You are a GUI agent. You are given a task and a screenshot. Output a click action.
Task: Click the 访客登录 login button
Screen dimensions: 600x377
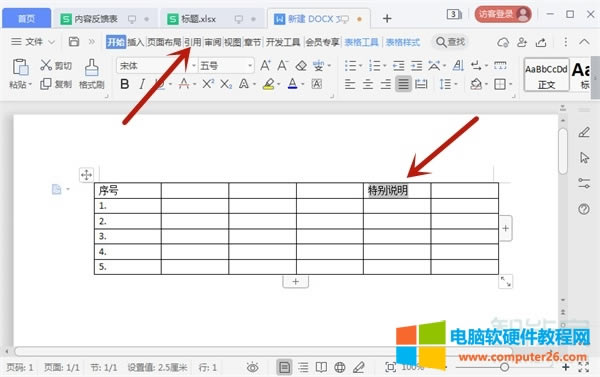(503, 15)
